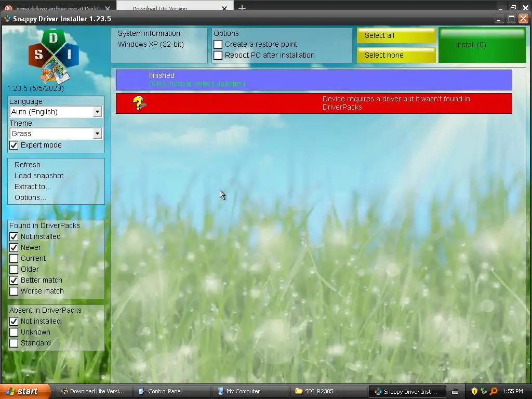Screen dimensions: 532x399
Task: Uncheck the Better match filter
Action: click(14, 280)
